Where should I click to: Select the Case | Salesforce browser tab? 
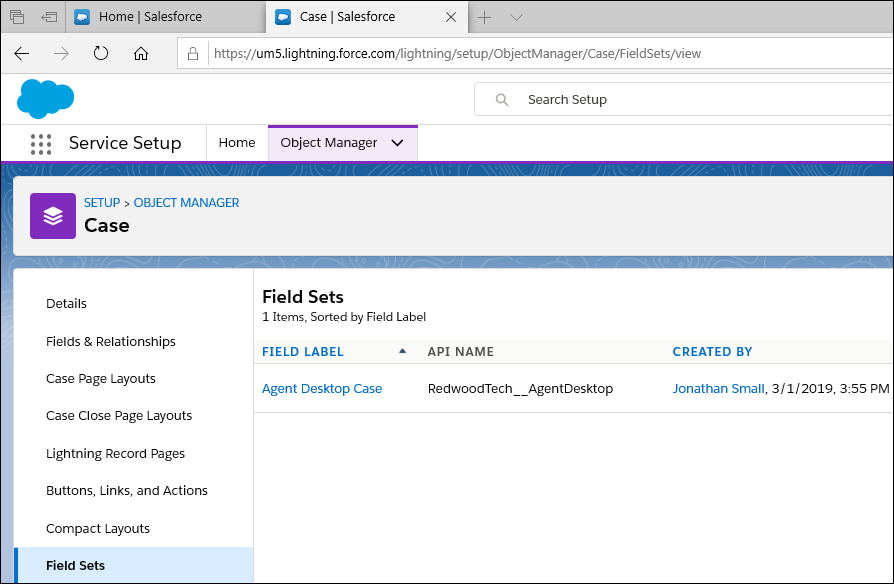click(367, 17)
